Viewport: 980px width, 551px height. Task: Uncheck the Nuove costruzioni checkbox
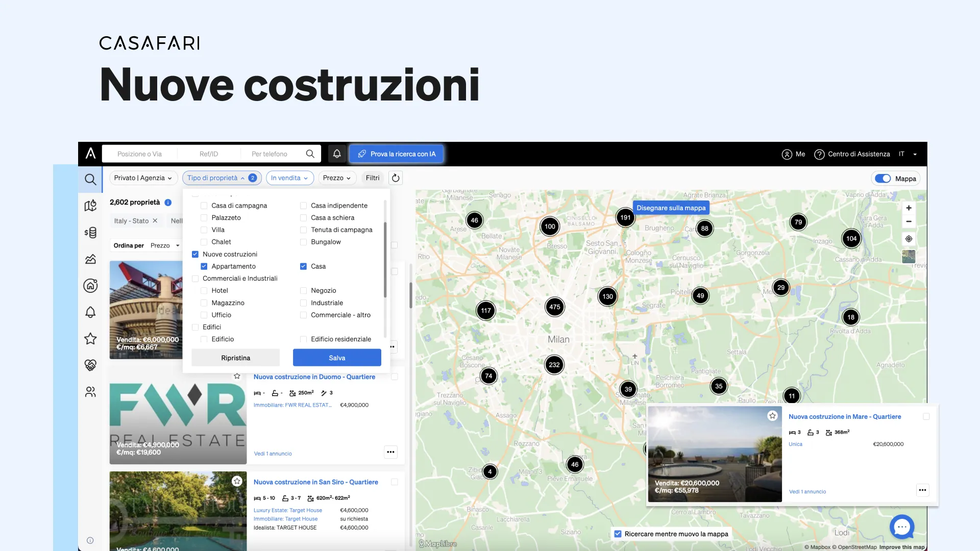pyautogui.click(x=195, y=254)
